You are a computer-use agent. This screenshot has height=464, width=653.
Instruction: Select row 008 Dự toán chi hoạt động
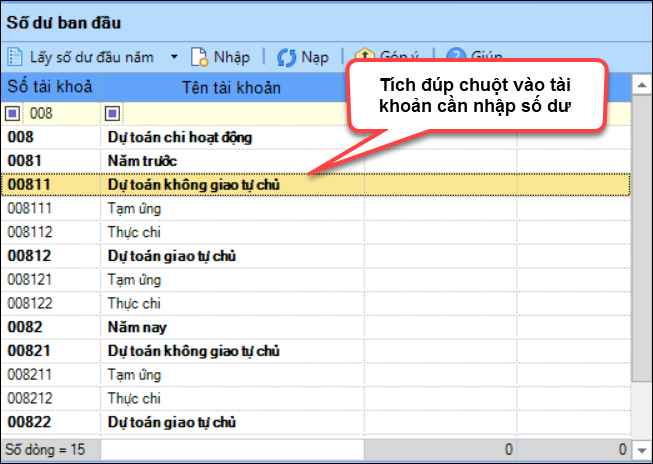(180, 137)
